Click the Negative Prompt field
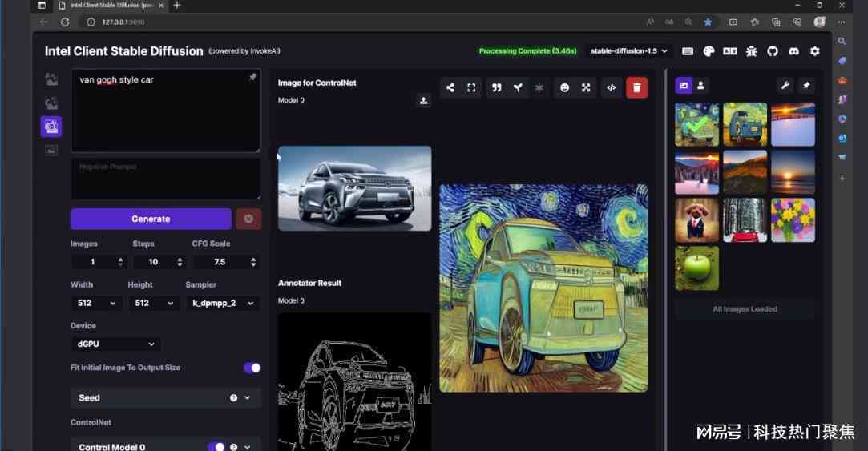 tap(166, 179)
